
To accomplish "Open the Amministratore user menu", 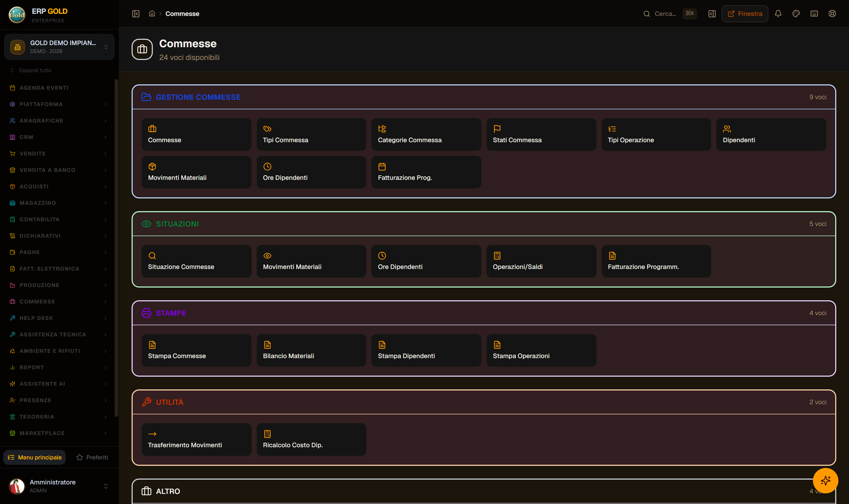I will click(59, 486).
